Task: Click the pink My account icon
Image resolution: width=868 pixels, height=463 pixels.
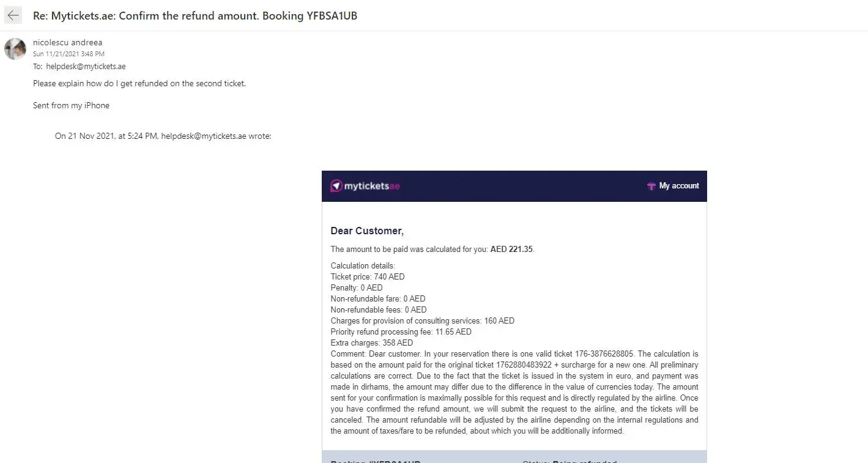Action: tap(651, 186)
